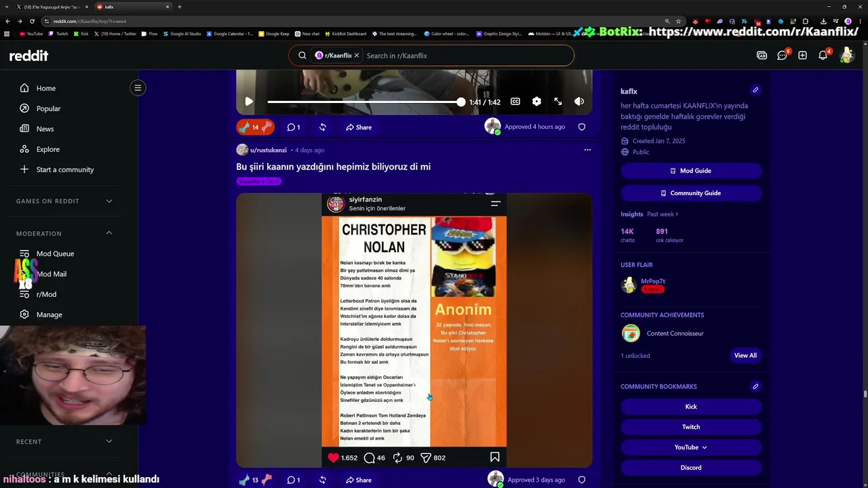Change the Insights 'Past week' range
Screen dimensions: 868x488
(x=663, y=214)
